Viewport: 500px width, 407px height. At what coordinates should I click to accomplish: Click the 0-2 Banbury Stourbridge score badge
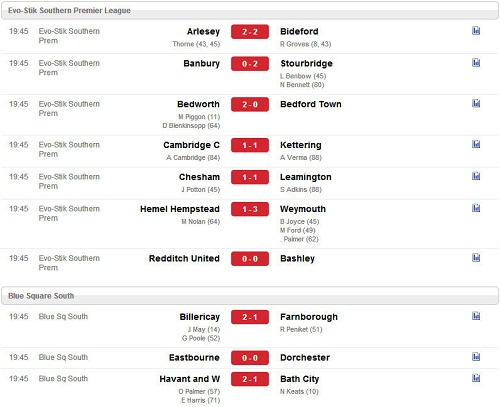[250, 64]
